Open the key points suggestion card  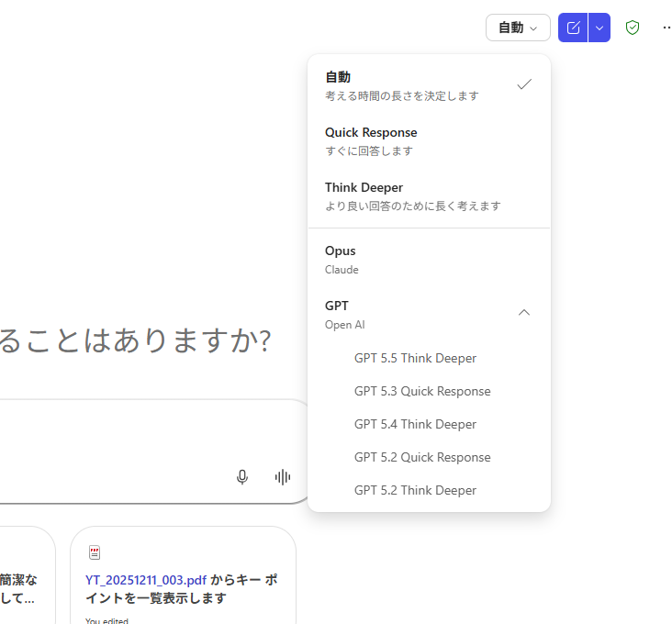coord(183,576)
